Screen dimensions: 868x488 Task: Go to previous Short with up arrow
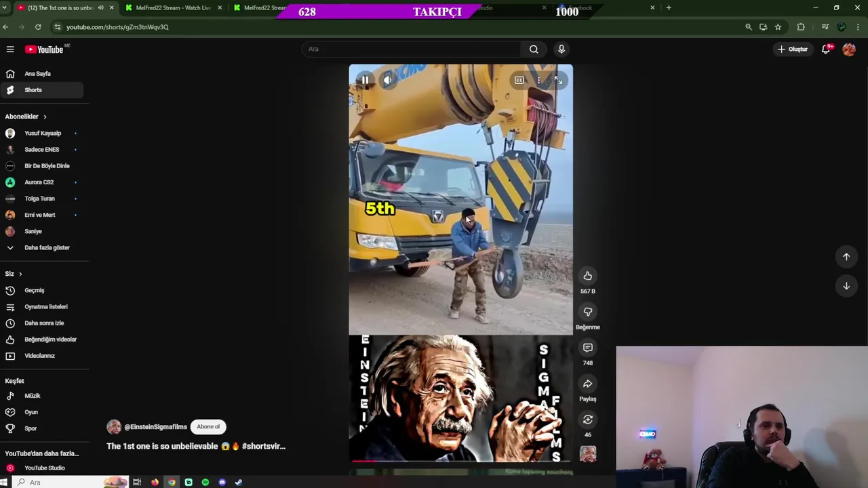pos(846,257)
